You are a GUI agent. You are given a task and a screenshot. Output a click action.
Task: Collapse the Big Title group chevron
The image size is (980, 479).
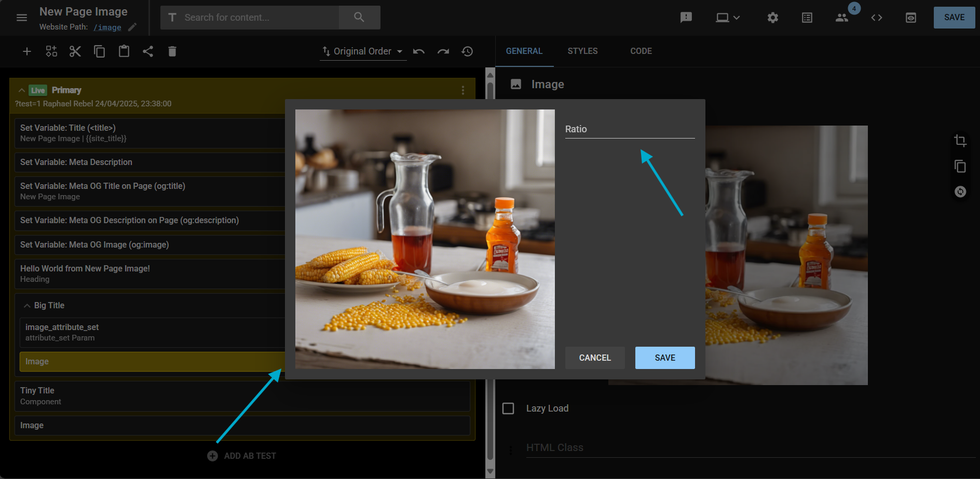point(27,306)
